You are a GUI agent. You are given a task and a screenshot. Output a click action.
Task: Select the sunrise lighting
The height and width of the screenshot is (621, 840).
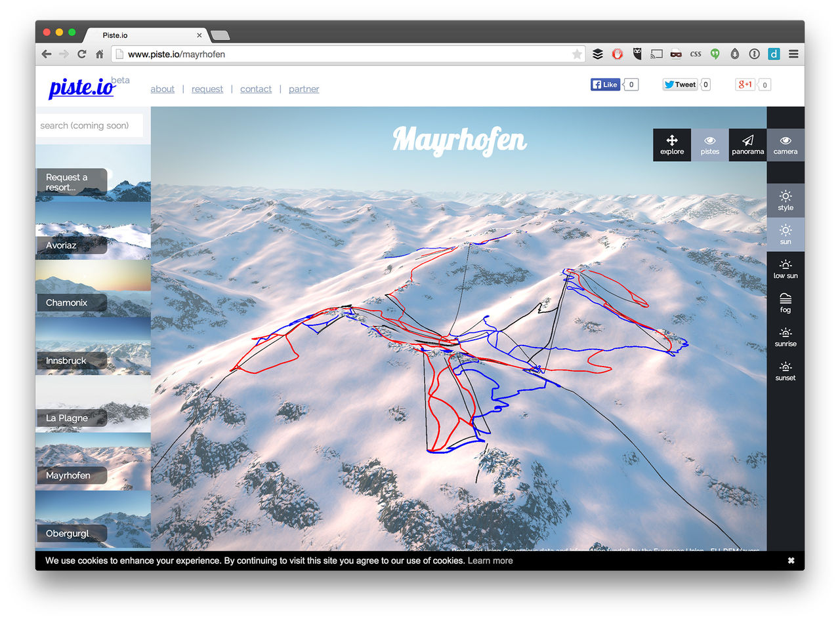coord(786,336)
